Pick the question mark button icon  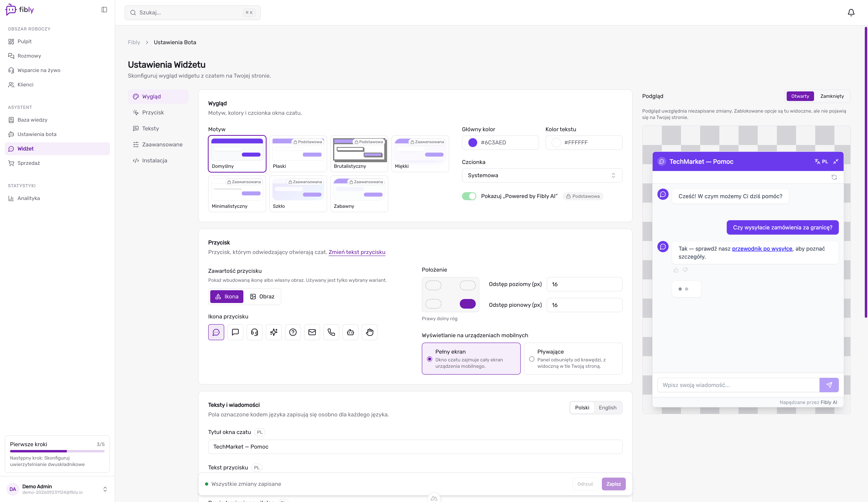coord(293,332)
